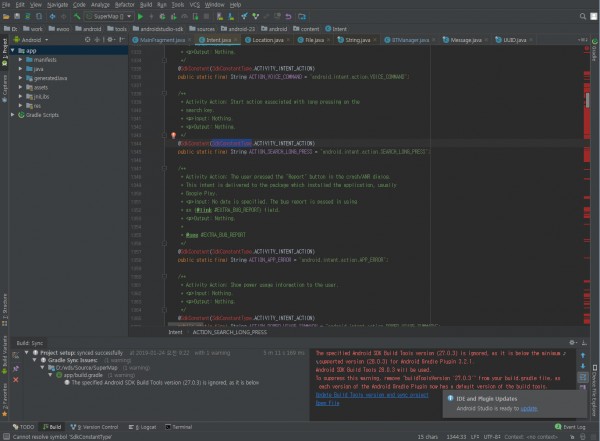600x441 pixels.
Task: Click the Save All disk icon
Action: click(17, 16)
